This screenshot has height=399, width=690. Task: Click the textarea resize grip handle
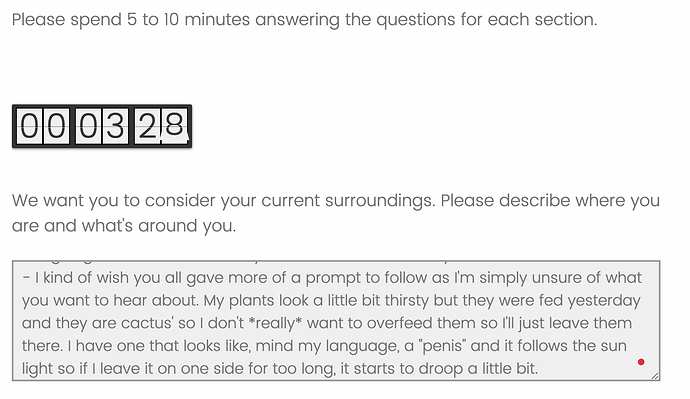coord(655,376)
